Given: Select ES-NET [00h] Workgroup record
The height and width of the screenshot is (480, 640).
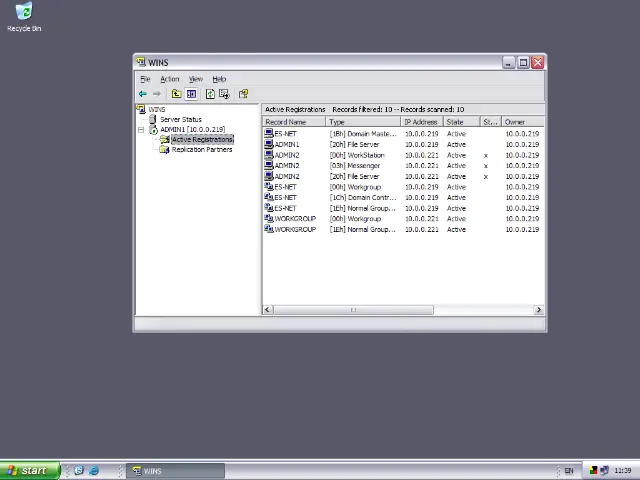Looking at the screenshot, I should [403, 187].
